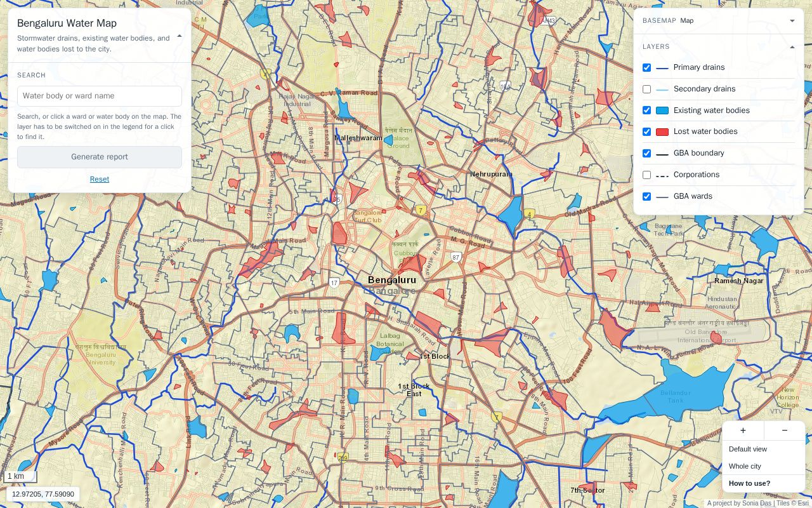Select Default view
The image size is (812, 508).
764,449
